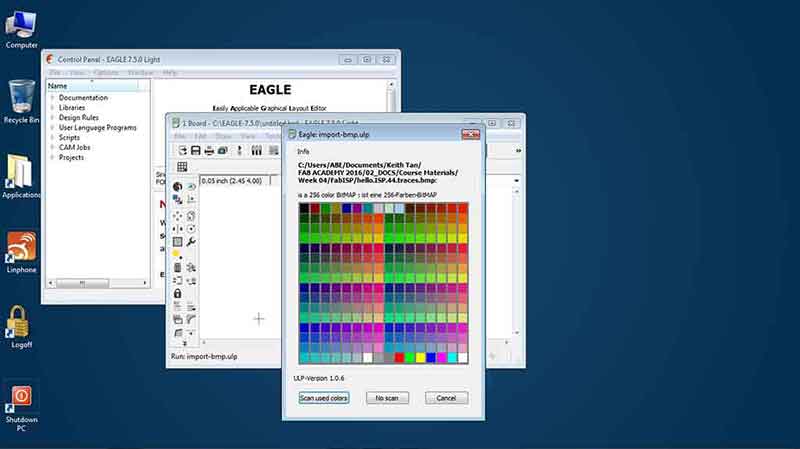Image resolution: width=800 pixels, height=449 pixels.
Task: Click the pure red swatch in bottom row
Action: [399, 358]
